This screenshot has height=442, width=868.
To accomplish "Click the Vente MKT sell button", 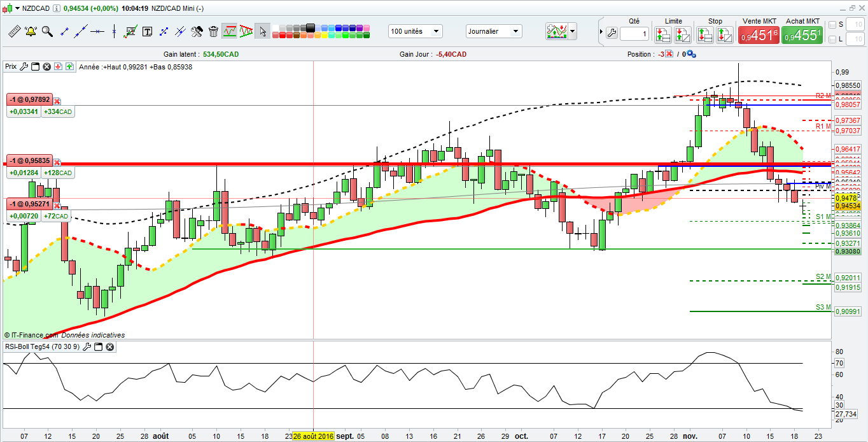I will click(759, 35).
